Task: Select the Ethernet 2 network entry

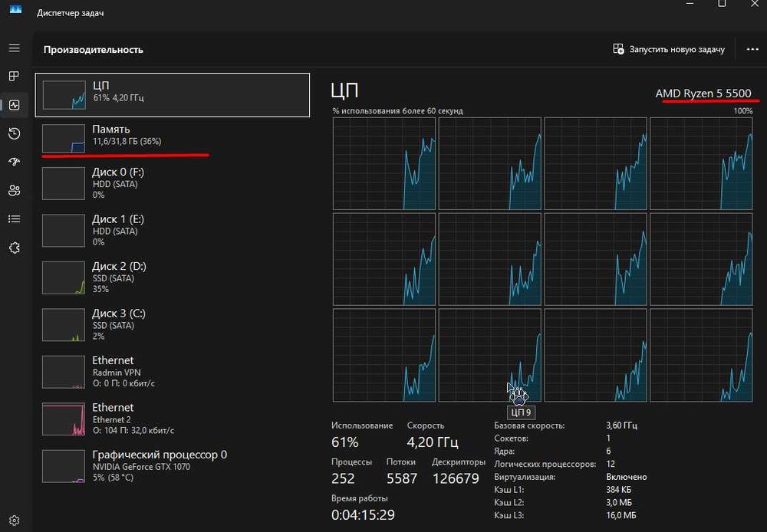Action: (x=172, y=419)
